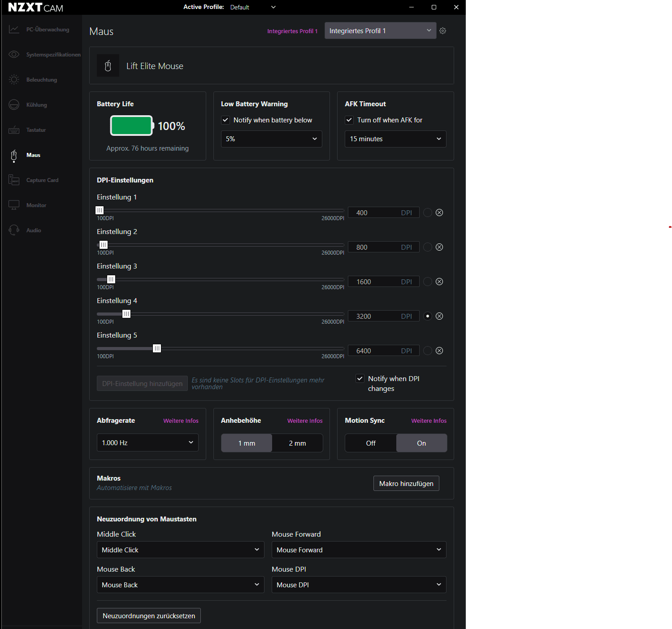Click DPI-Einstellung hinzufügen button
The image size is (672, 629).
tap(142, 383)
